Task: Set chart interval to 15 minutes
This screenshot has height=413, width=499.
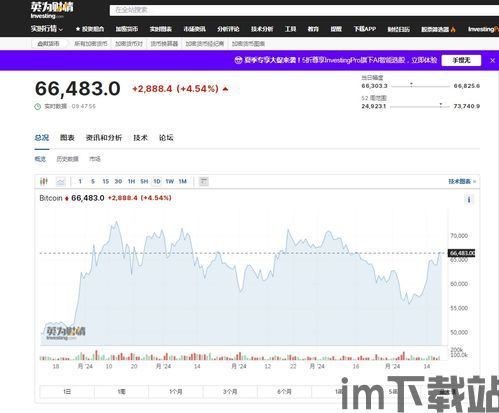Action: pos(106,181)
